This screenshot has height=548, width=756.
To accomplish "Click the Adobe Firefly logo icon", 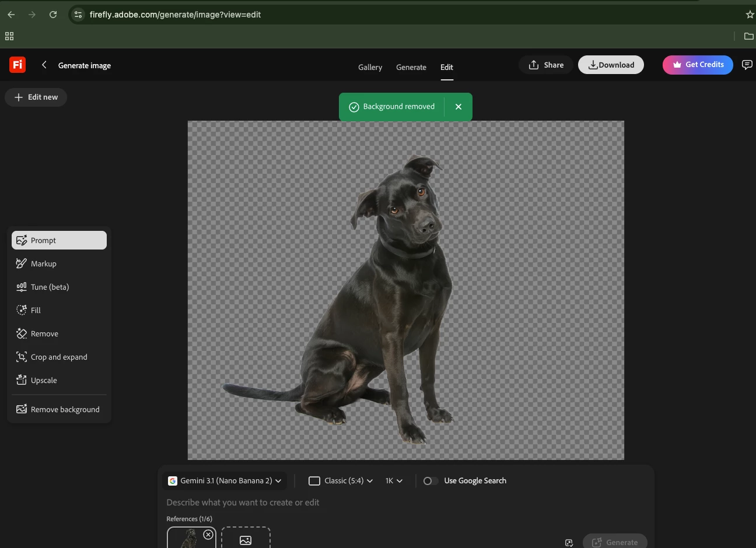I will 17,65.
